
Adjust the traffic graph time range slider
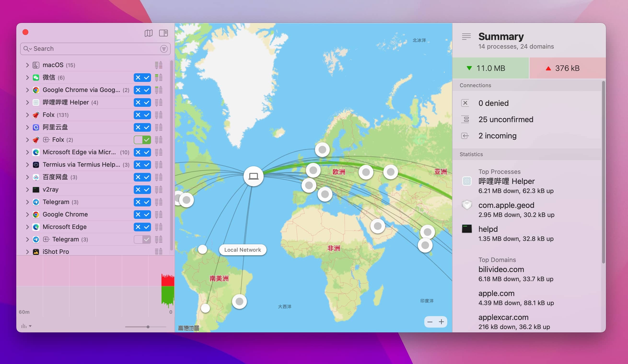[148, 327]
